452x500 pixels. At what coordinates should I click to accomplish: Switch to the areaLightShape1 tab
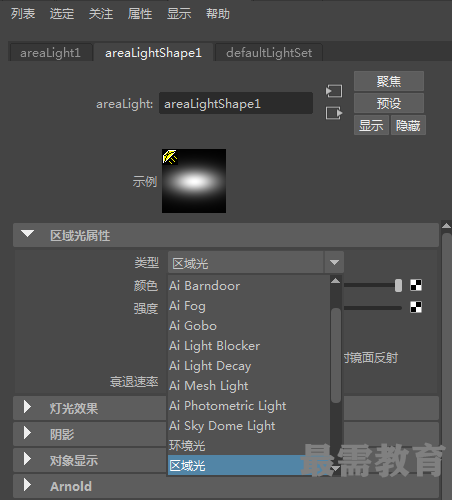point(153,53)
